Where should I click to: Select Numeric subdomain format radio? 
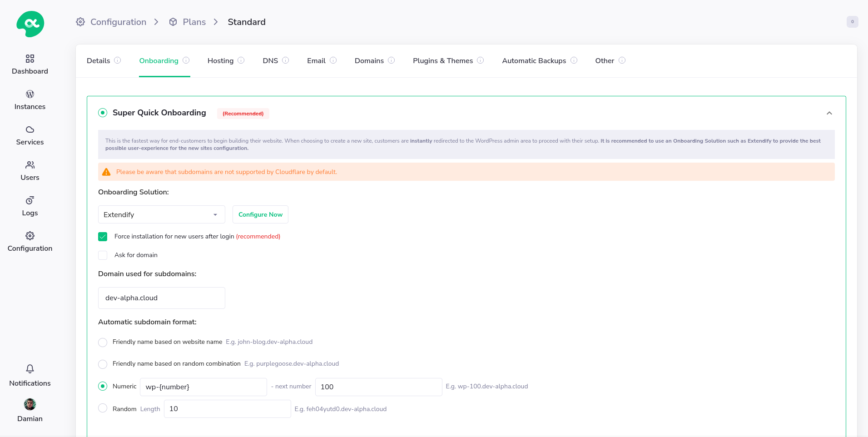tap(103, 386)
